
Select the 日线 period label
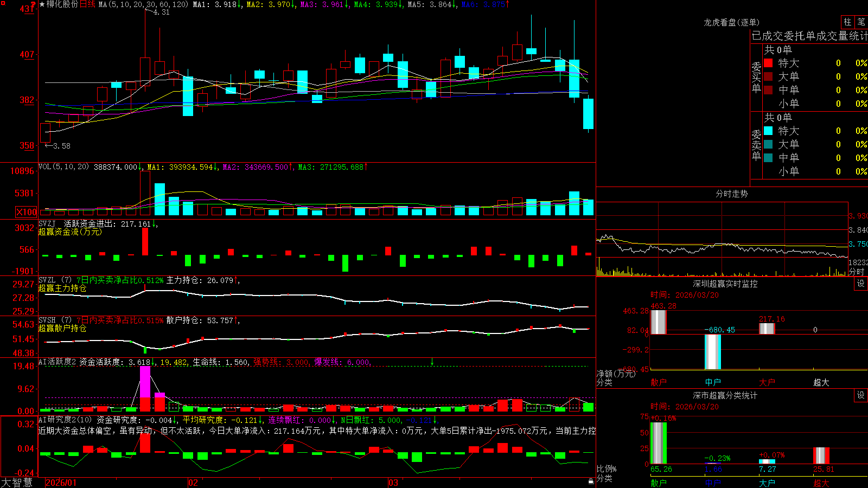coord(87,4)
